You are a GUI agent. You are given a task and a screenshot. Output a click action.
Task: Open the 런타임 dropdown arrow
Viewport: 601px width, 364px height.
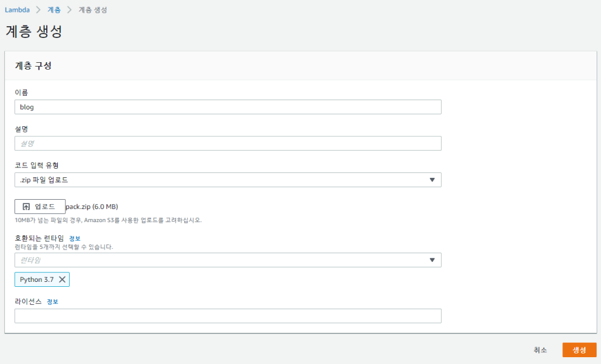[432, 260]
